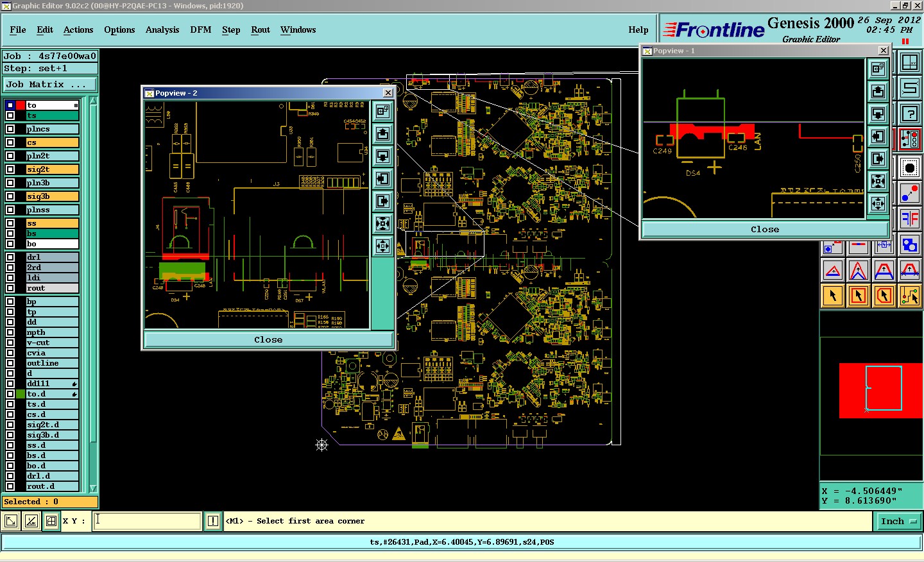The height and width of the screenshot is (562, 924).
Task: Click Popview-2 pan up icon
Action: [382, 134]
